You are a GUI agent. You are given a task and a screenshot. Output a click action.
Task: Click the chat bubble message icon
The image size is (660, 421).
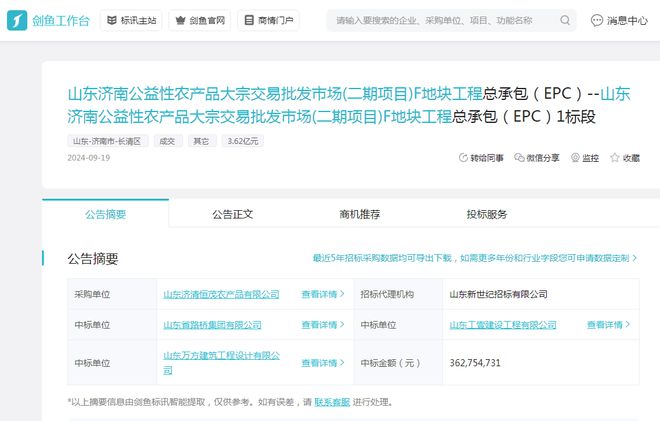[596, 20]
